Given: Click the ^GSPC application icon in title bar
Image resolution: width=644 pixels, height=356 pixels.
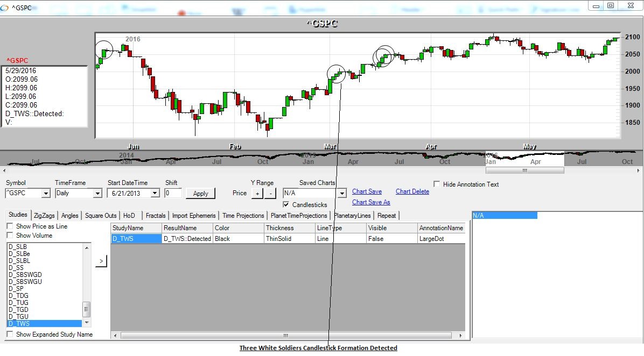Looking at the screenshot, I should point(5,7).
